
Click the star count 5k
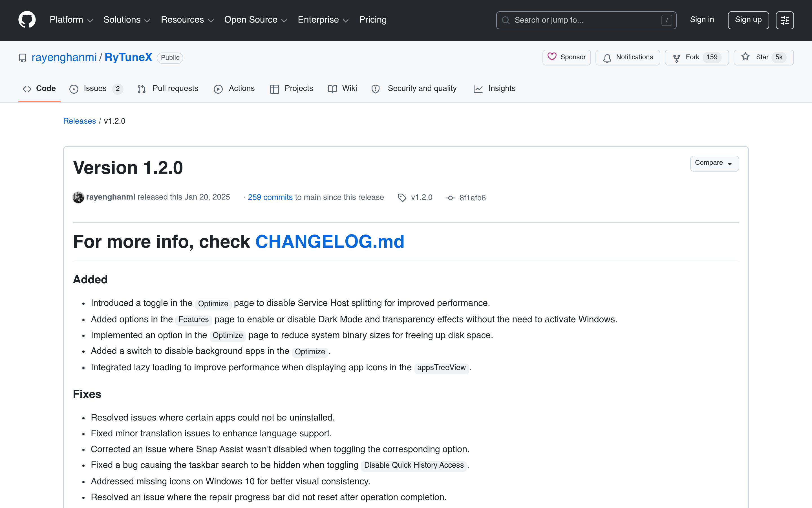click(x=779, y=58)
